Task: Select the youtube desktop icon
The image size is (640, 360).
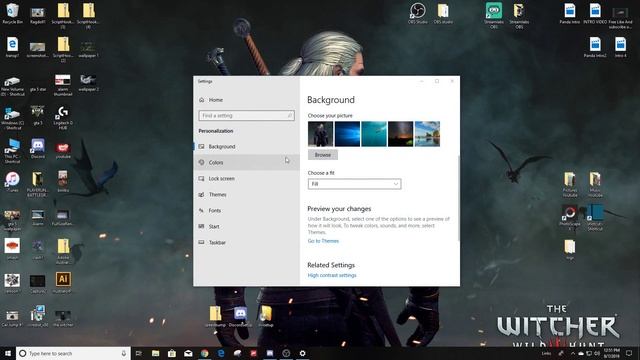Action: coord(63,150)
